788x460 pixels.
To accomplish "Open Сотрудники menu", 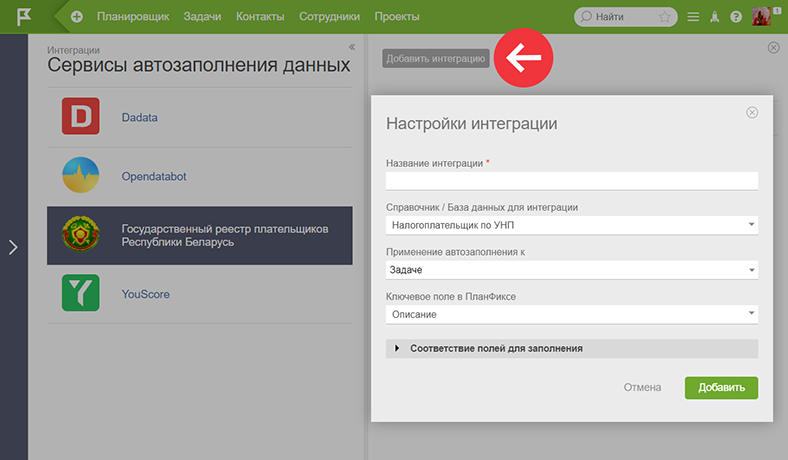I will point(329,17).
